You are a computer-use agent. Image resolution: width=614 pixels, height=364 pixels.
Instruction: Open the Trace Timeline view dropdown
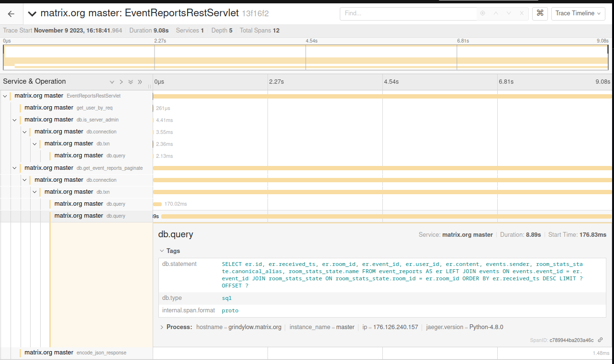pos(578,13)
